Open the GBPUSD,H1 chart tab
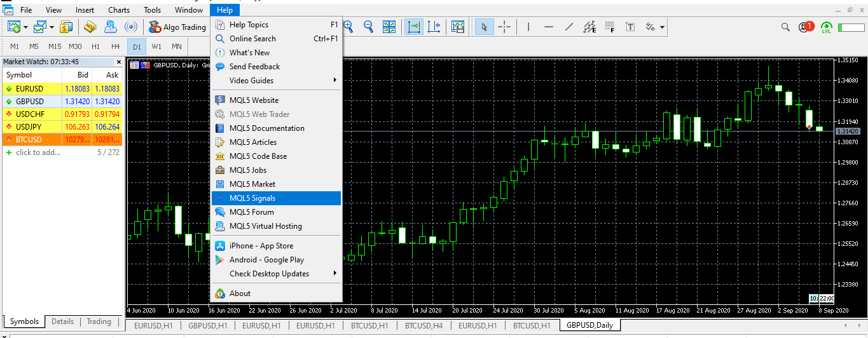Viewport: 868px width, 338px height. [x=207, y=325]
